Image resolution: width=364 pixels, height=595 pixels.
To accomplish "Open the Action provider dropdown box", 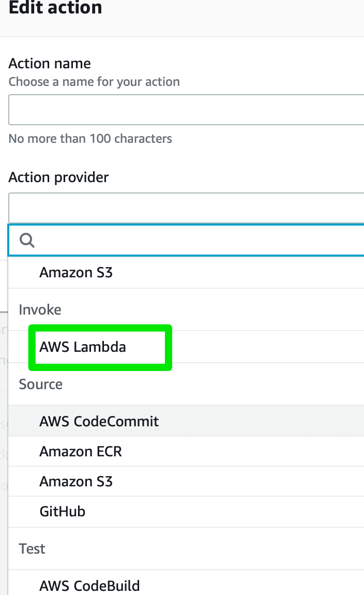I will click(x=186, y=207).
